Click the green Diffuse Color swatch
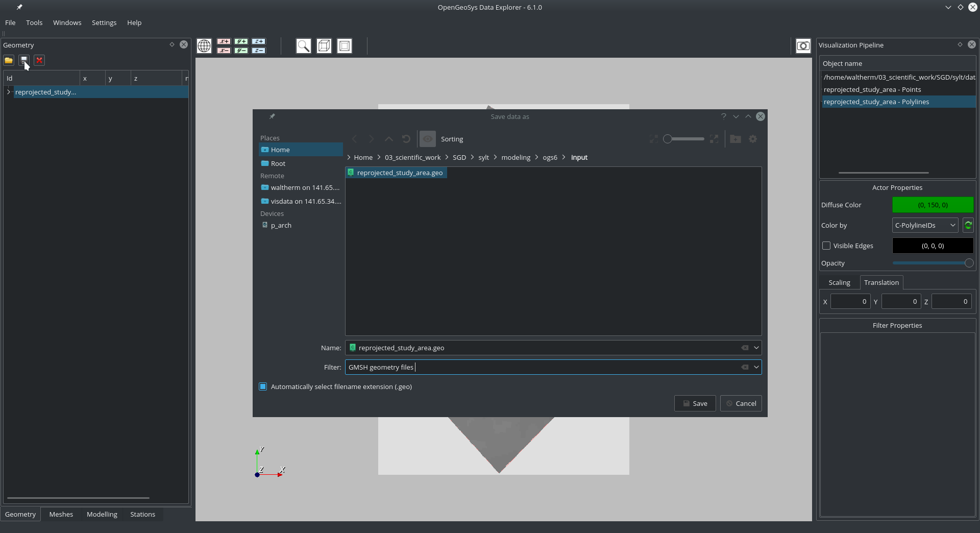The height and width of the screenshot is (533, 980). 932,205
